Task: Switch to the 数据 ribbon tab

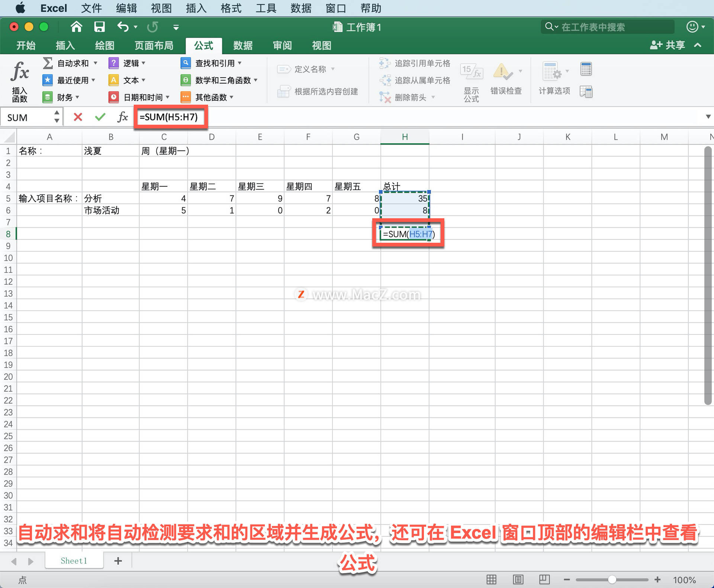Action: (242, 45)
